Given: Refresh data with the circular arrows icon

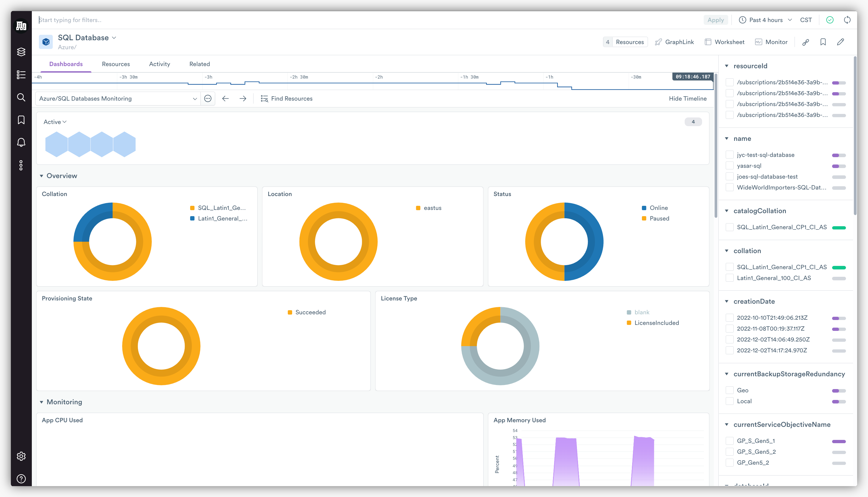Looking at the screenshot, I should (847, 20).
